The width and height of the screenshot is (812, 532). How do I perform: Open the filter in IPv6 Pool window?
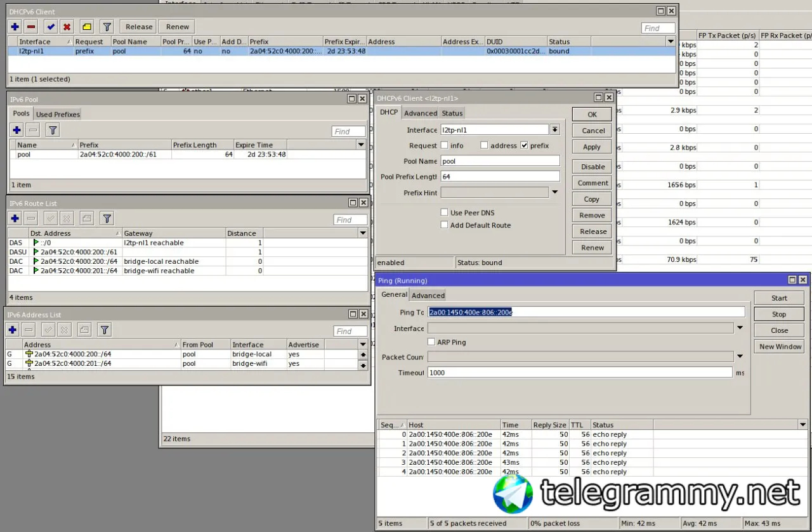coord(53,130)
